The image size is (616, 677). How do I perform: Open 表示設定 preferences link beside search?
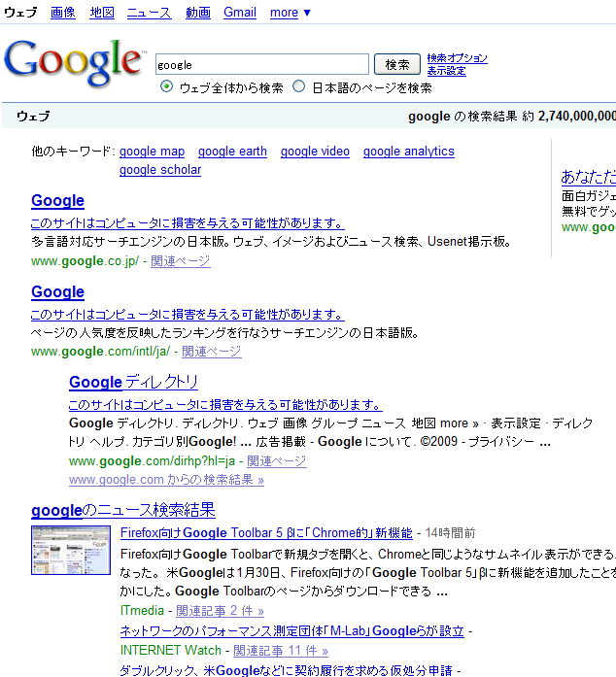coord(446,71)
